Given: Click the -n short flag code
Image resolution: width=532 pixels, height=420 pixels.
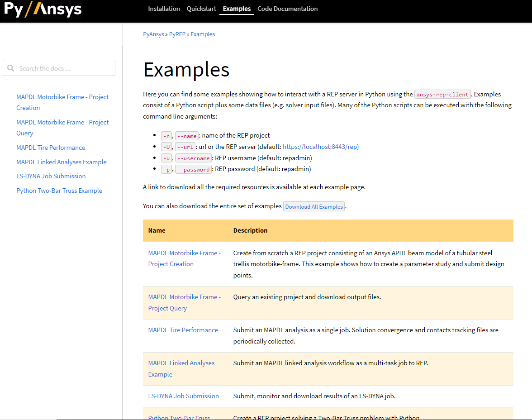Looking at the screenshot, I should pos(166,136).
